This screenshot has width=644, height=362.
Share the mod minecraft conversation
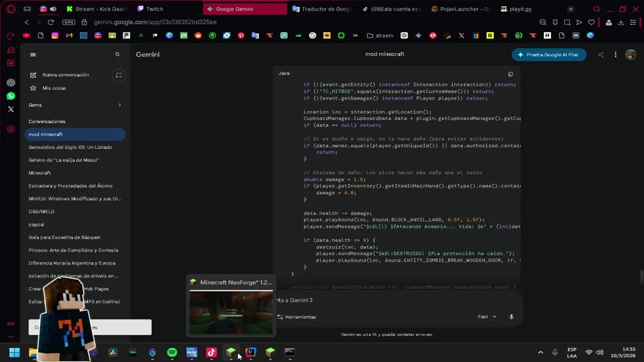[600, 55]
